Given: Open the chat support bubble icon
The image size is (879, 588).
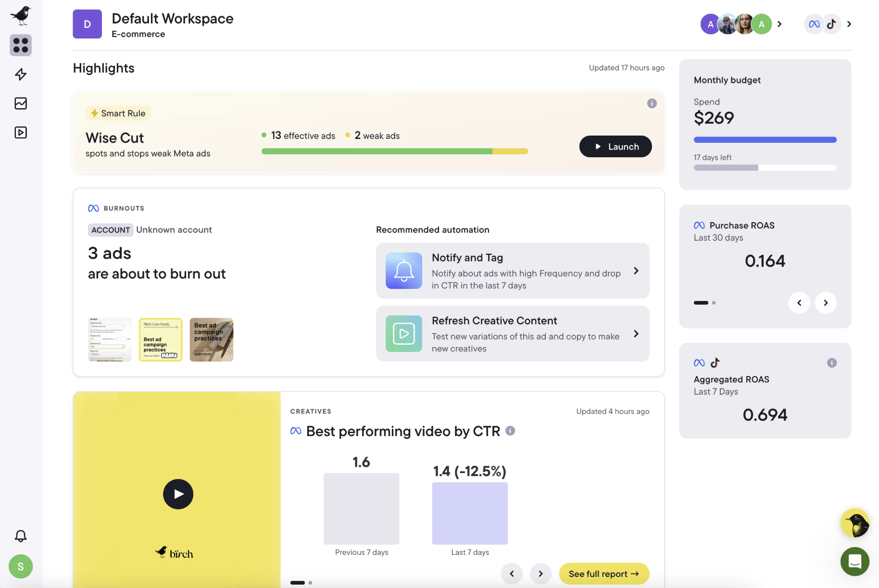Looking at the screenshot, I should [854, 561].
